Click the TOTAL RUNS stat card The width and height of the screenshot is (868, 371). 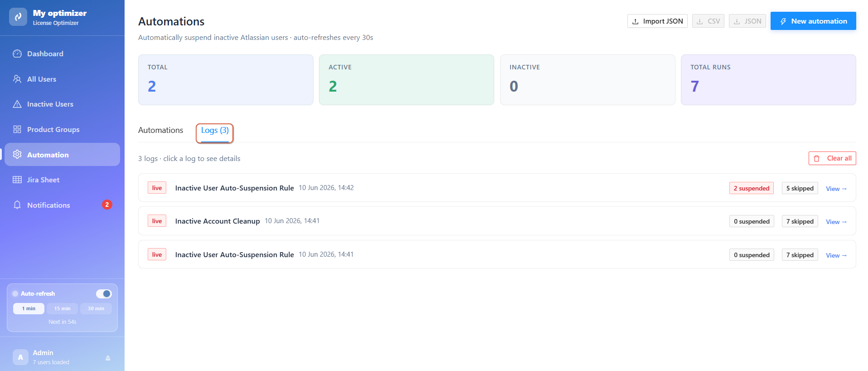coord(768,80)
